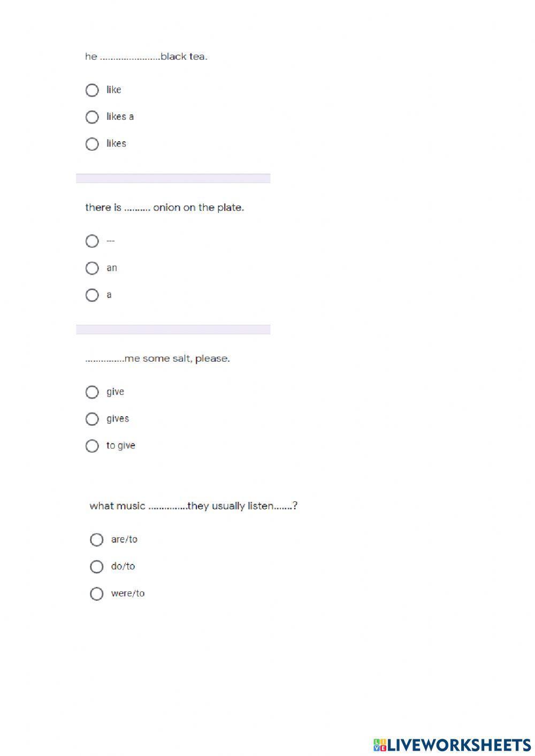Select the 'gives' radio option
Image resolution: width=535 pixels, height=756 pixels.
(x=92, y=419)
